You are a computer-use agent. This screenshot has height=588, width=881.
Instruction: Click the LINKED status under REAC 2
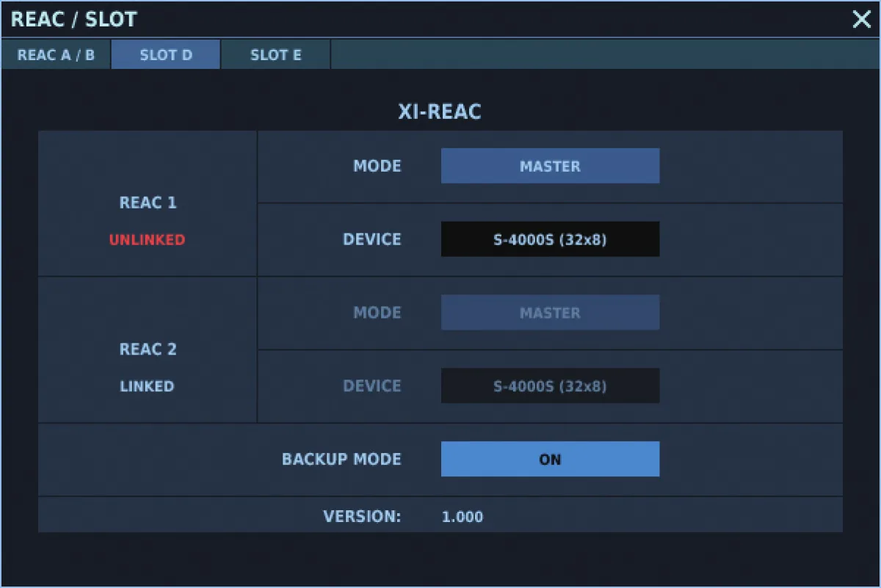pos(148,386)
